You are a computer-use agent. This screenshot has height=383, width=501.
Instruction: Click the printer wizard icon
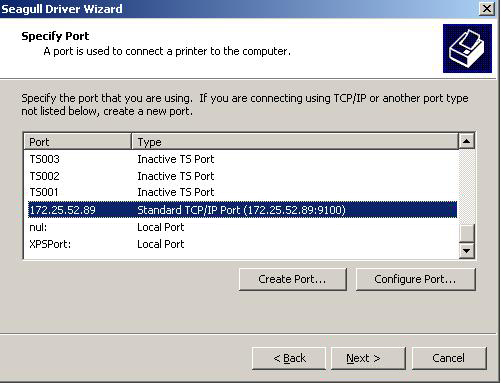click(x=467, y=48)
